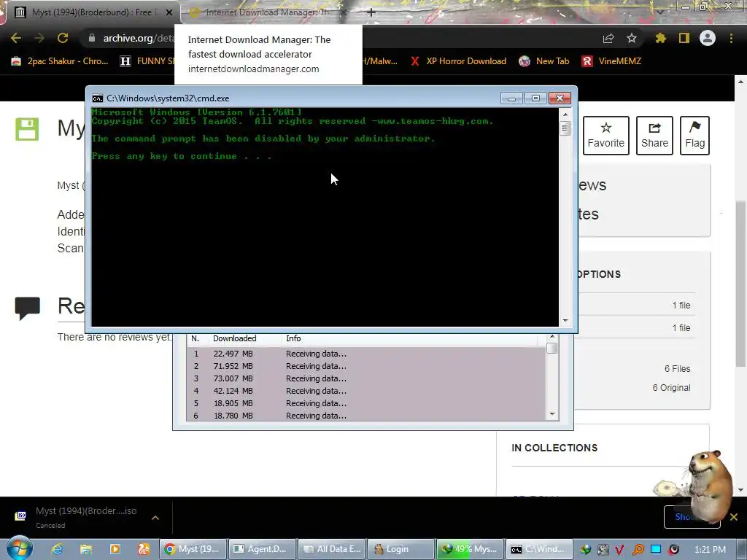The height and width of the screenshot is (560, 747).
Task: Open FUNNY bookmark with H icon
Action: tap(147, 61)
